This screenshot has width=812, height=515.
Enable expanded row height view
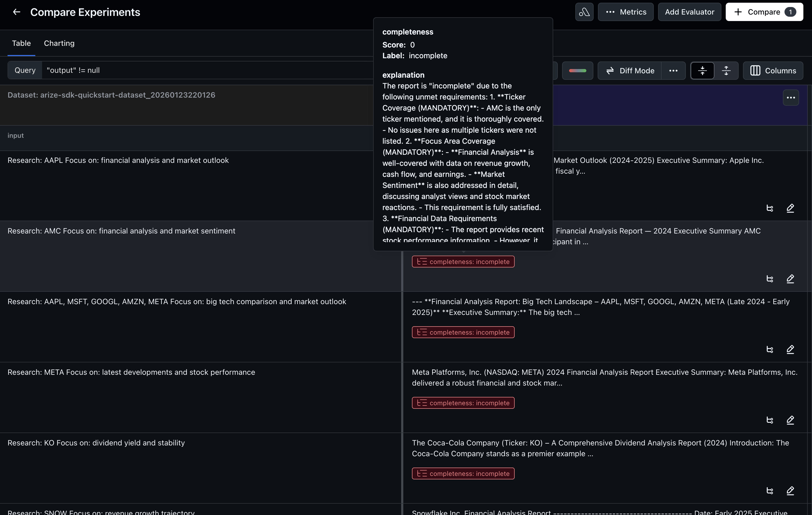pyautogui.click(x=726, y=71)
